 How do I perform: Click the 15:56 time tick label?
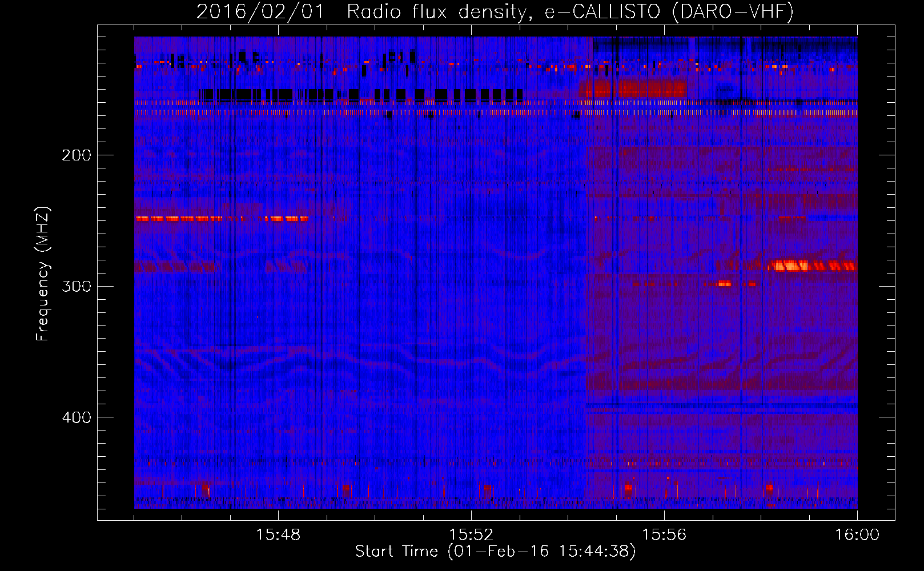[x=664, y=535]
